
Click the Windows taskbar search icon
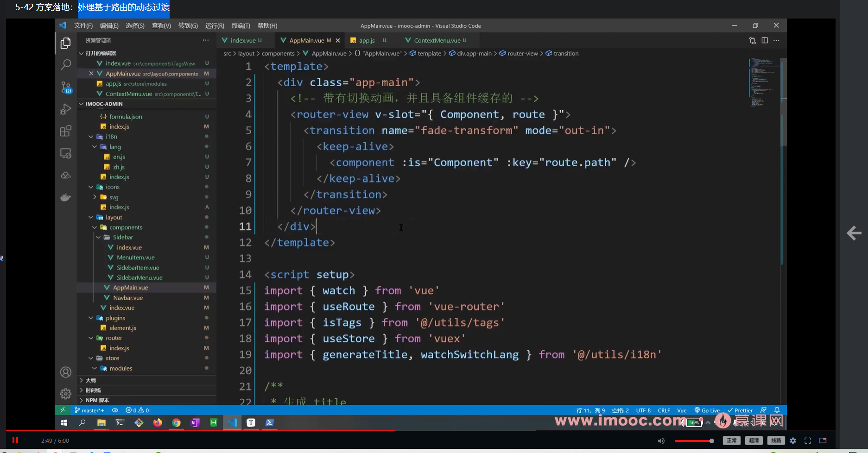[82, 422]
